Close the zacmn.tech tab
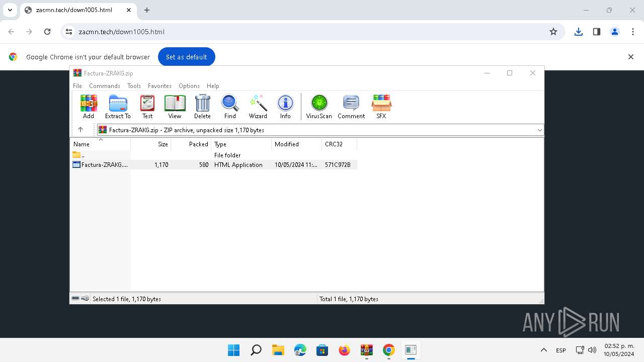This screenshot has width=644, height=362. pos(129,10)
